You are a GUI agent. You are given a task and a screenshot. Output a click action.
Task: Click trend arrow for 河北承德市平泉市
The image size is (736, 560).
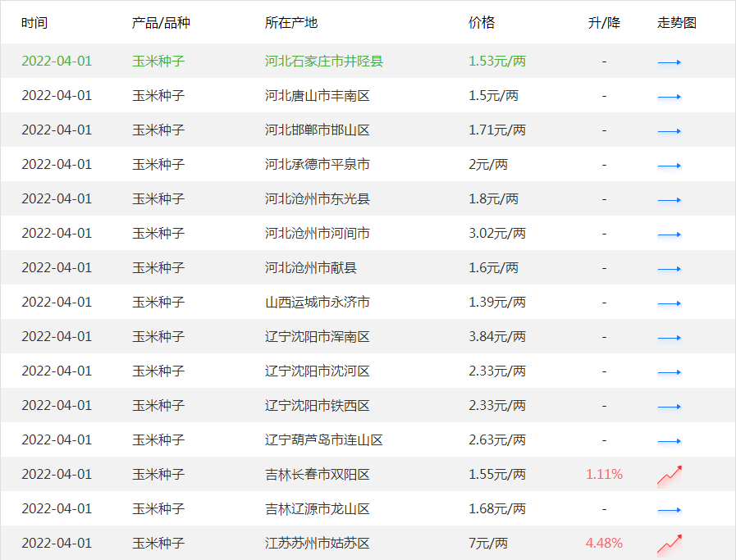[x=670, y=164]
